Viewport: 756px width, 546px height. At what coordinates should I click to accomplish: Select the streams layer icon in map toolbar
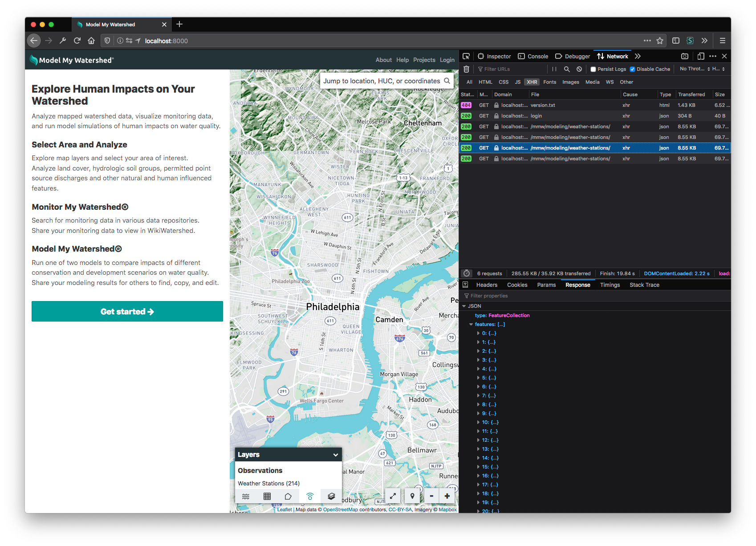pos(246,496)
